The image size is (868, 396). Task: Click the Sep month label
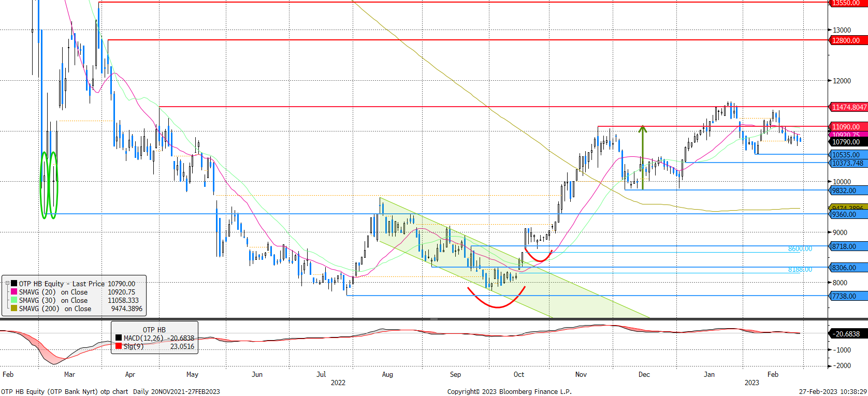(455, 374)
